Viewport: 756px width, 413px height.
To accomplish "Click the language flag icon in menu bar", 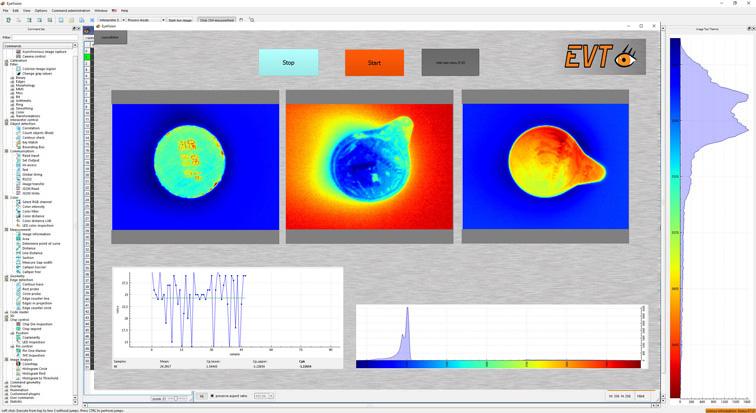I will coord(114,10).
